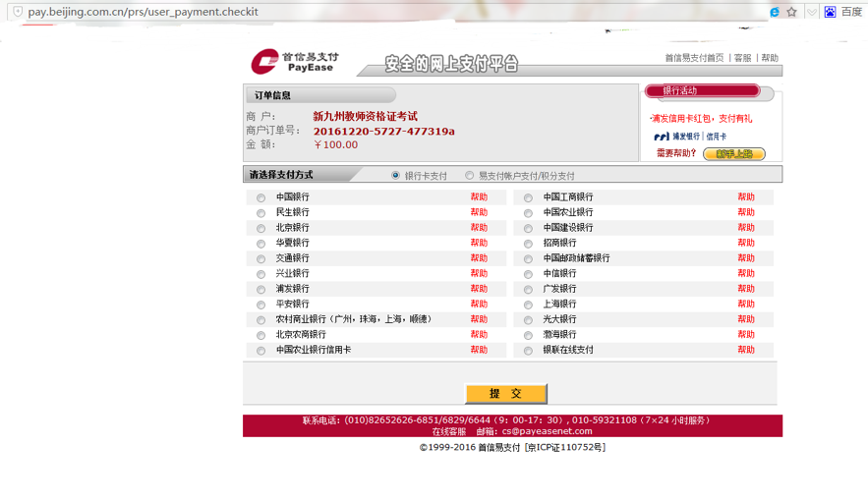Pick 交通银行 radio button
This screenshot has width=868, height=501.
(260, 258)
